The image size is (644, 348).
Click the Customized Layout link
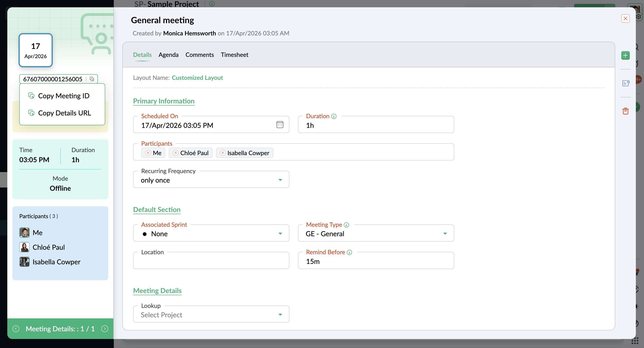click(197, 78)
